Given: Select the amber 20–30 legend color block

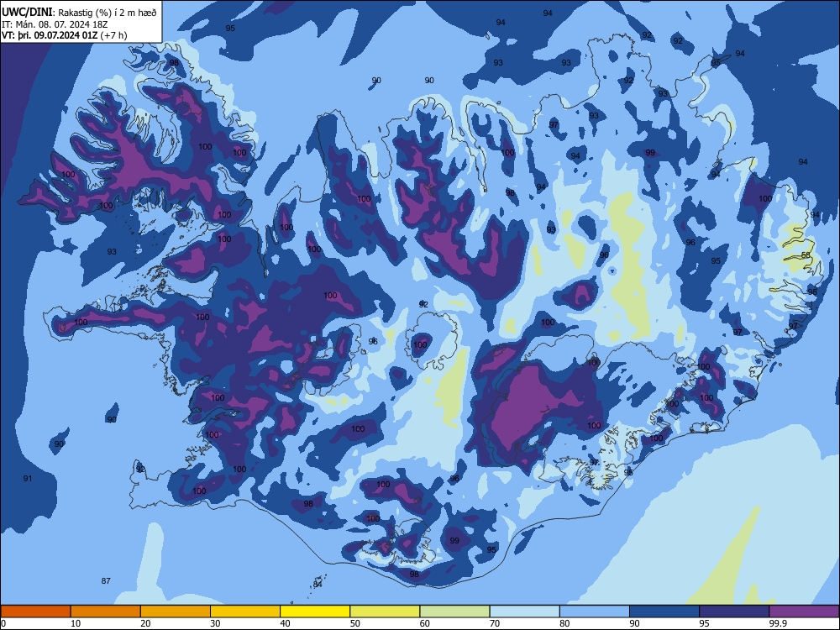Looking at the screenshot, I should click(176, 612).
